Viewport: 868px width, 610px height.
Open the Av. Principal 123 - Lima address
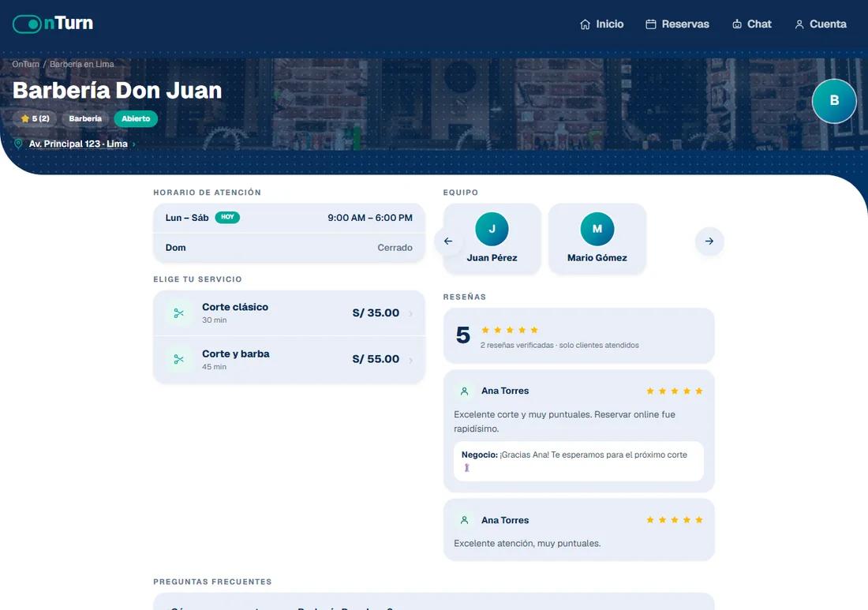point(78,144)
